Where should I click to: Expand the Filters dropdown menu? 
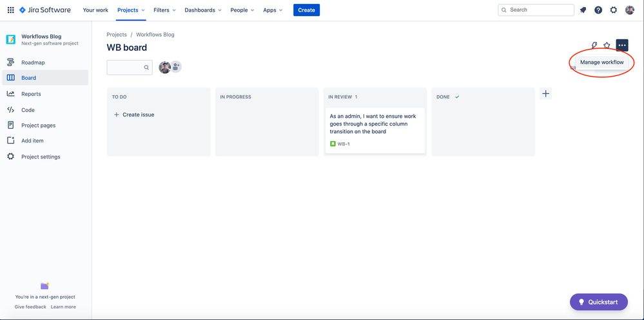(164, 10)
